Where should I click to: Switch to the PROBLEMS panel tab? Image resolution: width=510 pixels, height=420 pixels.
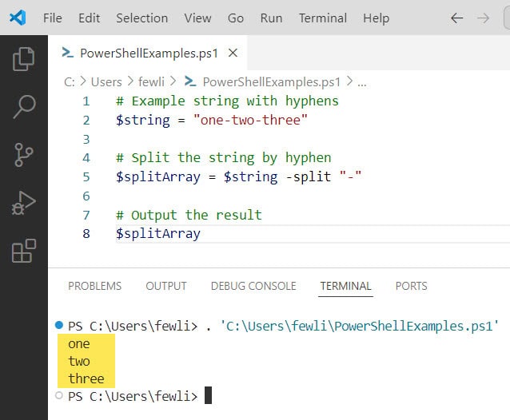[94, 286]
